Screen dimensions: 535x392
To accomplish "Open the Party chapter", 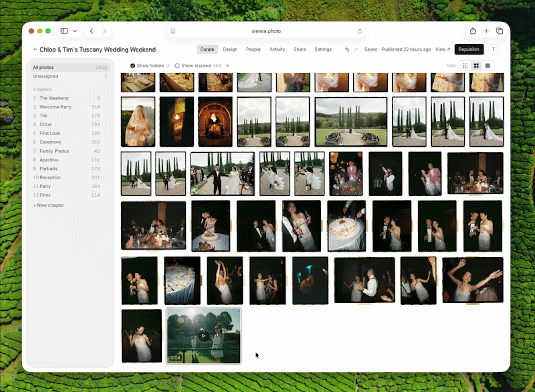I will point(67,186).
